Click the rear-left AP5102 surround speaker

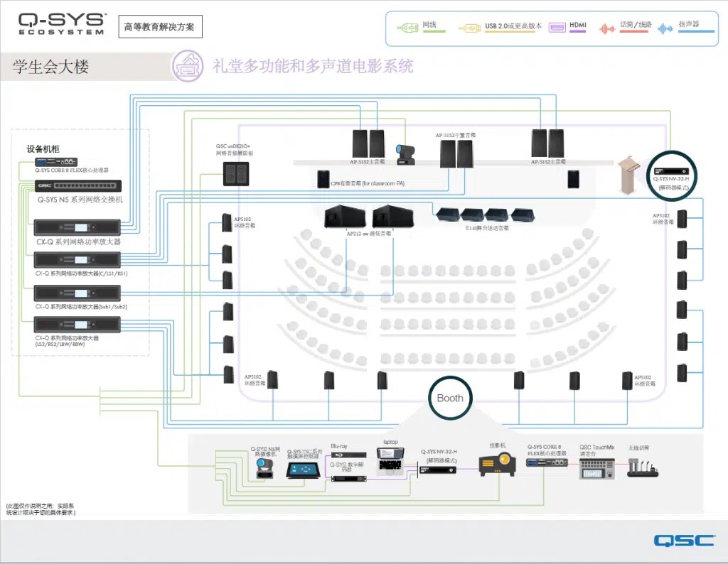click(272, 380)
